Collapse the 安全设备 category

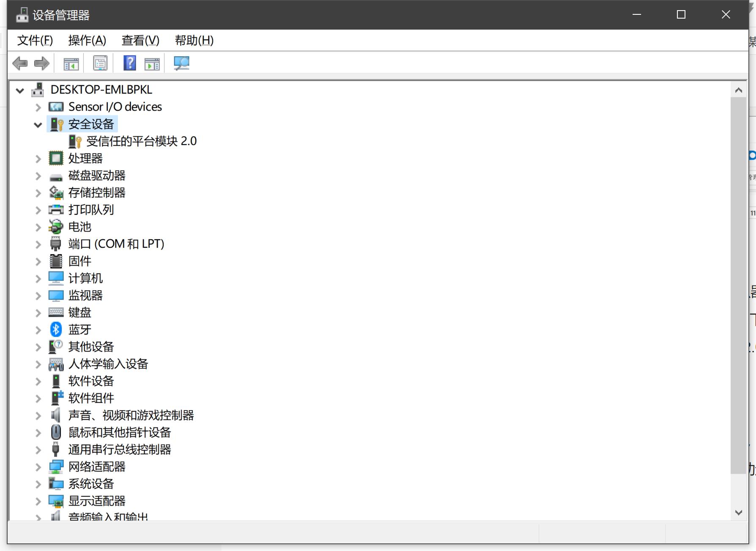pos(38,124)
